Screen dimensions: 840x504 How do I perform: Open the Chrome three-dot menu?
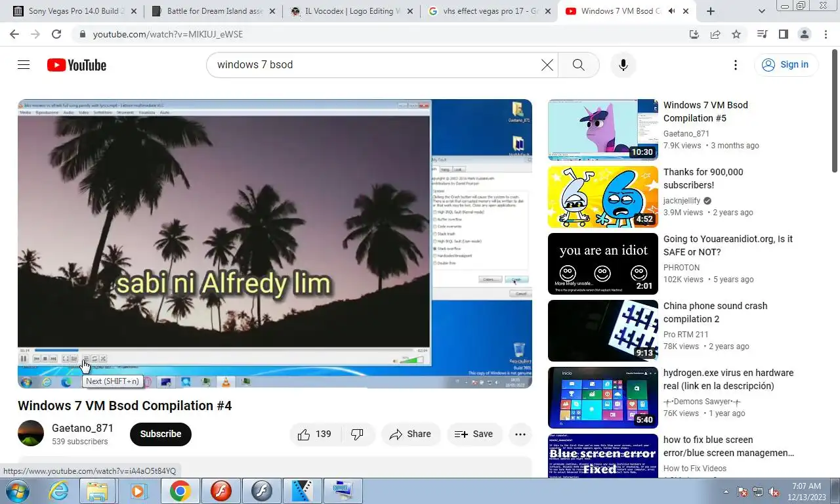[x=825, y=34]
